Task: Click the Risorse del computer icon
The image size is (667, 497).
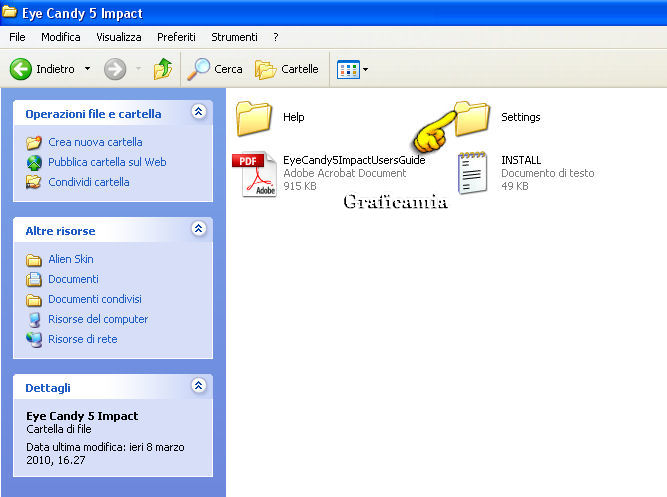Action: 34,320
